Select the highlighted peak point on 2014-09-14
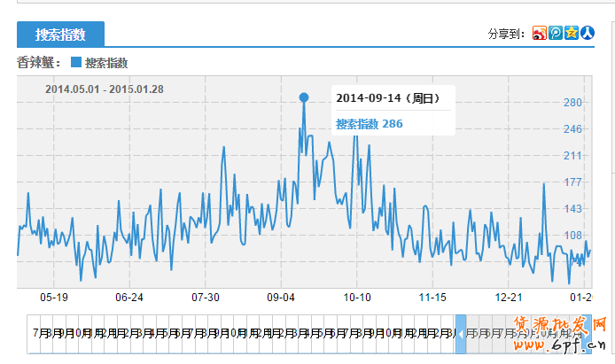This screenshot has width=615, height=364. (304, 97)
